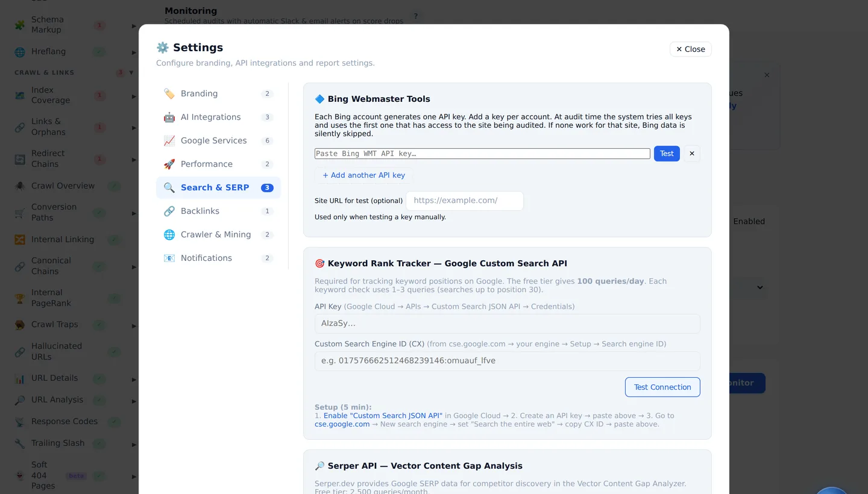Click the Canonical Chains link icon
Screen dimensions: 868x494
click(x=20, y=266)
